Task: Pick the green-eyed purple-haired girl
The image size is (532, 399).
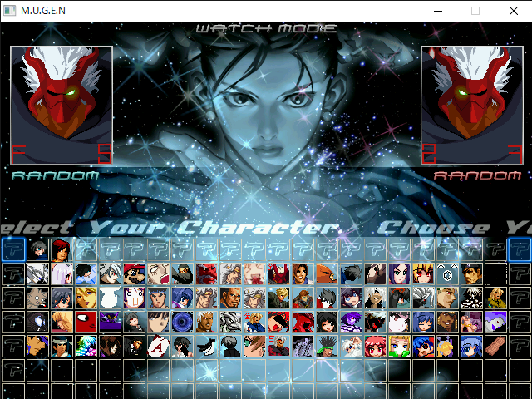Action: coord(399,273)
